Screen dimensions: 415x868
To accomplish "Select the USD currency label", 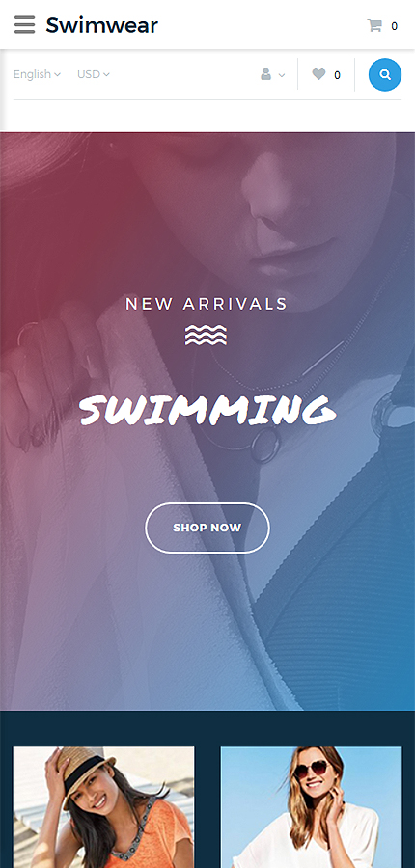I will tap(89, 74).
